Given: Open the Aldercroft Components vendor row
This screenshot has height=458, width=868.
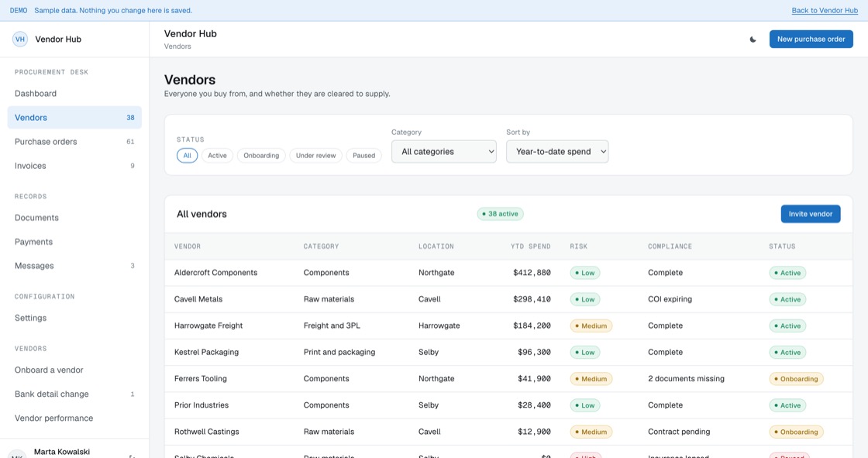Looking at the screenshot, I should coord(508,273).
